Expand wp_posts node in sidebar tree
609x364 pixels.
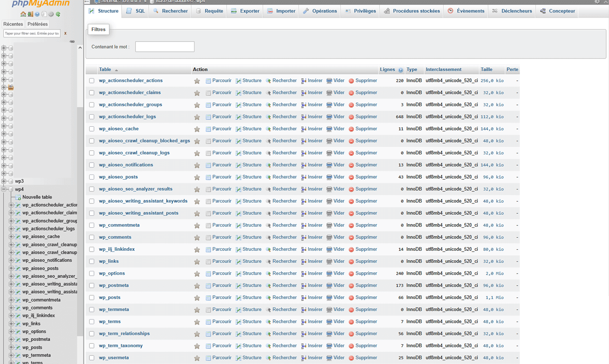click(x=11, y=348)
